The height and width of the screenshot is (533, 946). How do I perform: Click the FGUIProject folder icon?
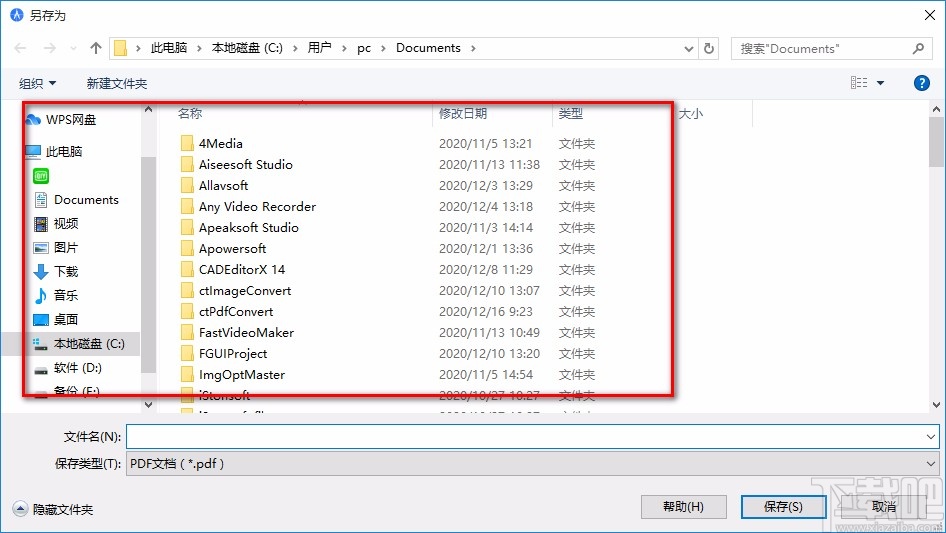coord(187,353)
